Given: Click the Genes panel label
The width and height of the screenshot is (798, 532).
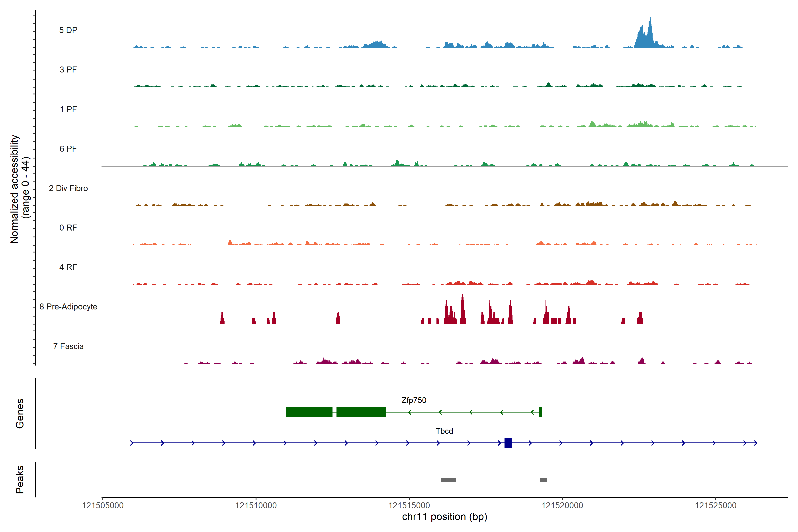Looking at the screenshot, I should 20,414.
